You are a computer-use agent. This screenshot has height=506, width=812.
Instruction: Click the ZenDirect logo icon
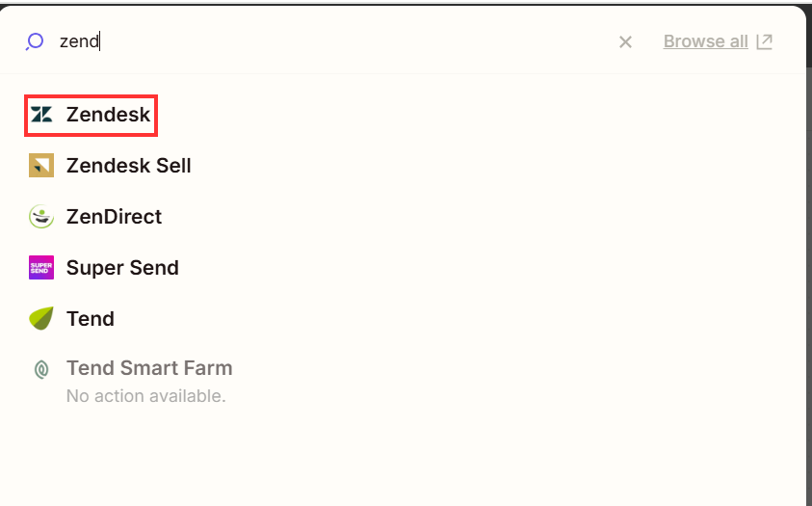[41, 217]
